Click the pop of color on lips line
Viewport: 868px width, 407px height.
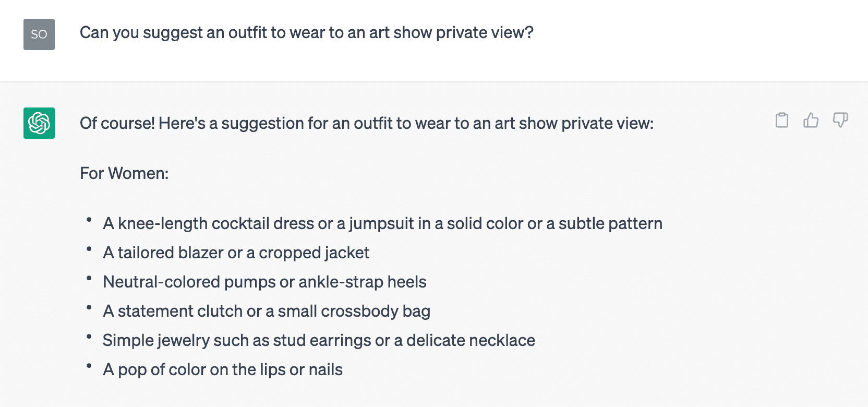click(223, 370)
